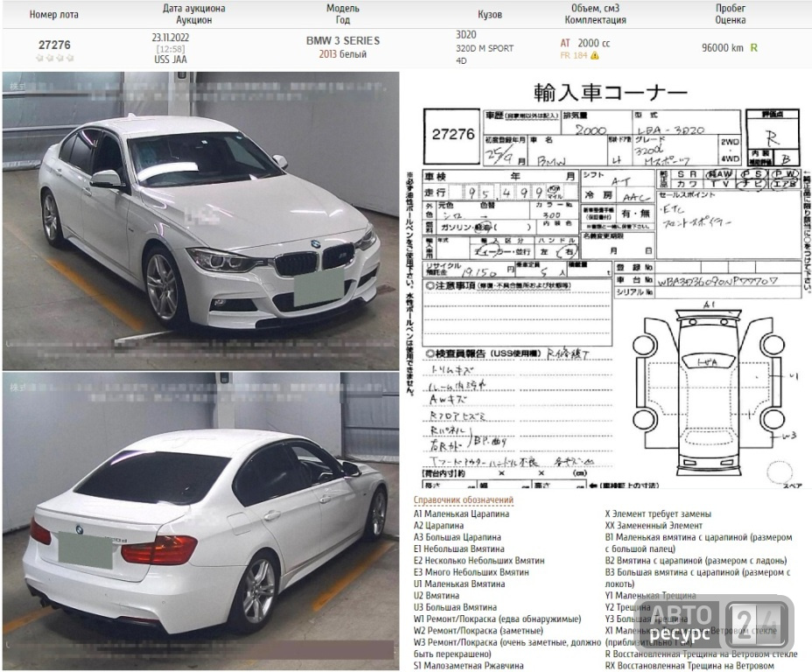Click the 27276 lot box on auction sheet
Image resolution: width=812 pixels, height=672 pixels.
[x=452, y=136]
